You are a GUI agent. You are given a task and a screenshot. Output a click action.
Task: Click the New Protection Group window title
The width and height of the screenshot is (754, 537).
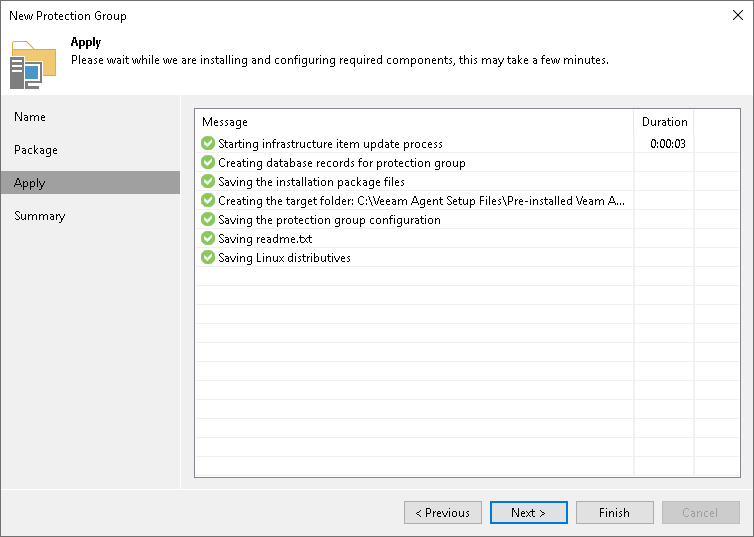coord(68,16)
